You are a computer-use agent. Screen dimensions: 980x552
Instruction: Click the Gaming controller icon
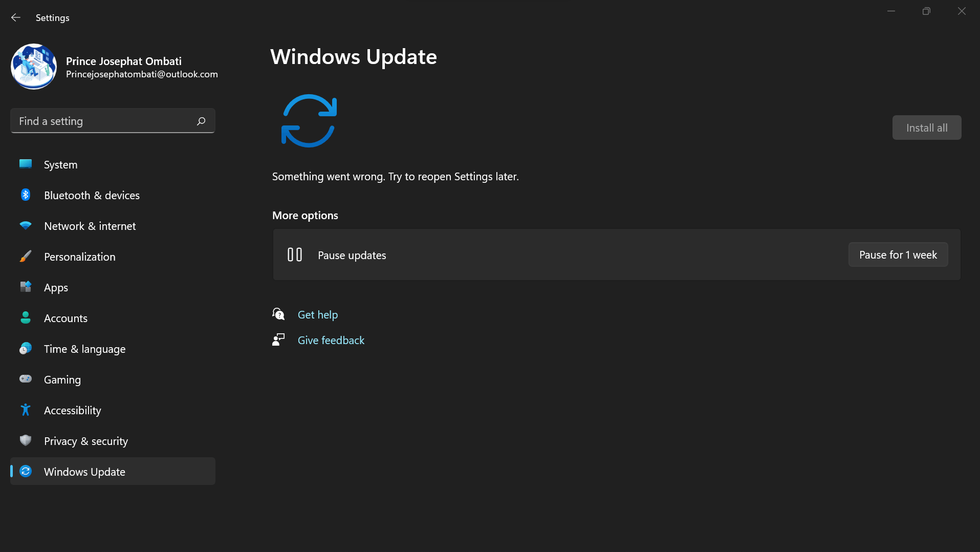pos(26,379)
